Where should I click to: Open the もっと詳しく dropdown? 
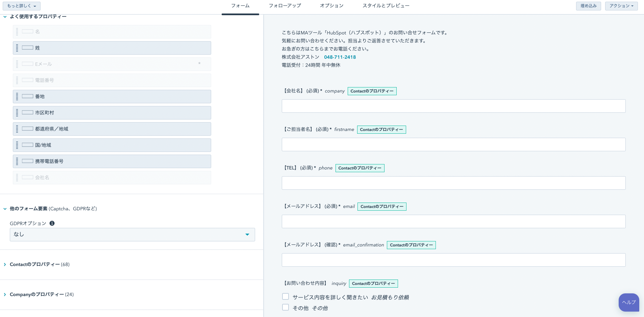click(x=22, y=6)
